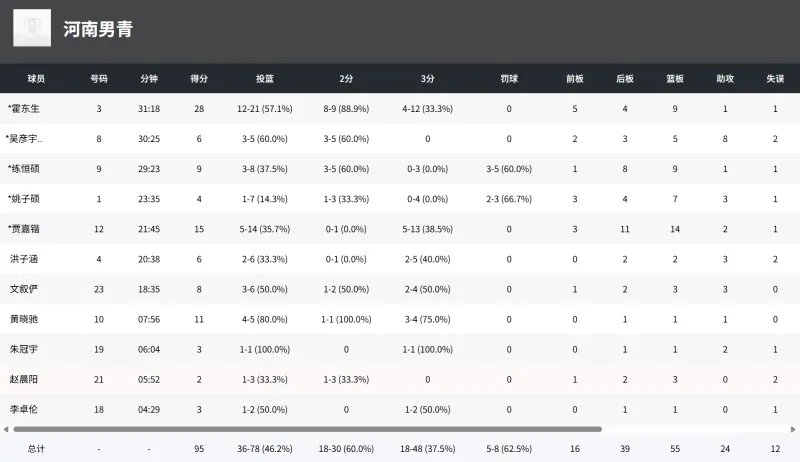800x462 pixels.
Task: Click three-point cell 1-2 (50.0%) for 李卓伦
Action: (428, 409)
